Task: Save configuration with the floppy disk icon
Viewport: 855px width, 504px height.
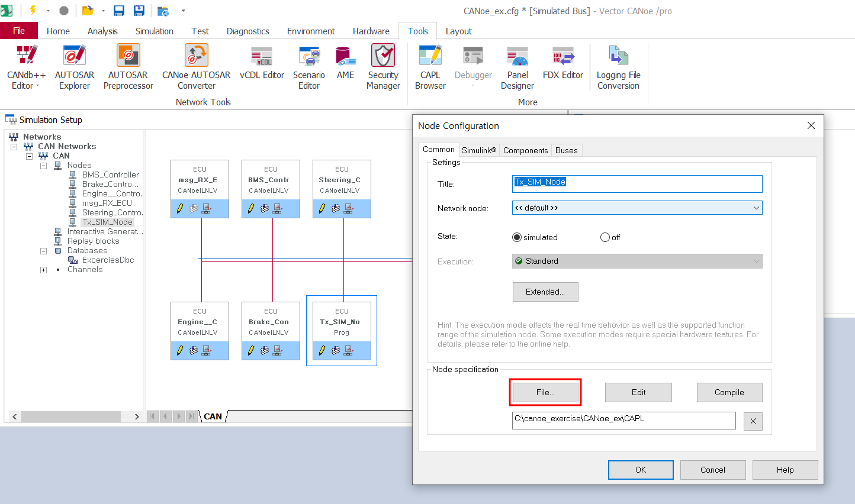Action: point(119,11)
